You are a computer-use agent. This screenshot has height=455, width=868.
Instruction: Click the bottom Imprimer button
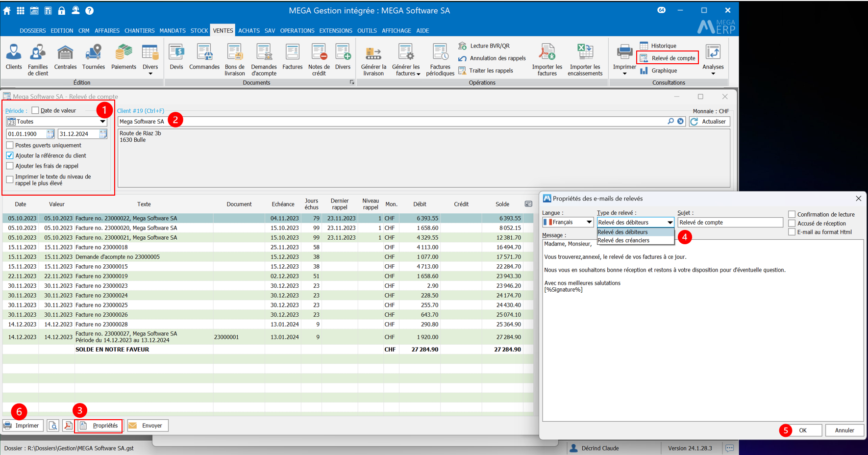tap(23, 426)
